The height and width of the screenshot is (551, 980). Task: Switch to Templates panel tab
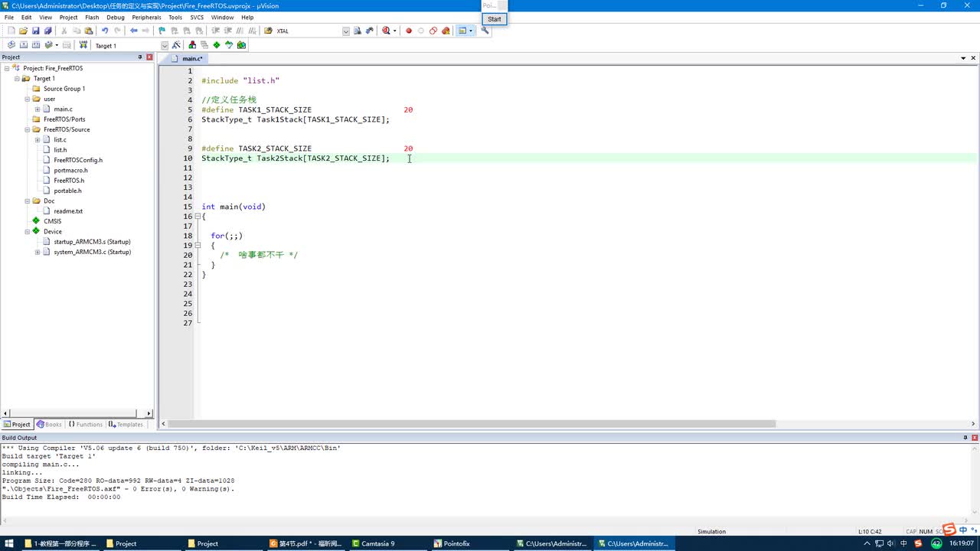pos(126,424)
